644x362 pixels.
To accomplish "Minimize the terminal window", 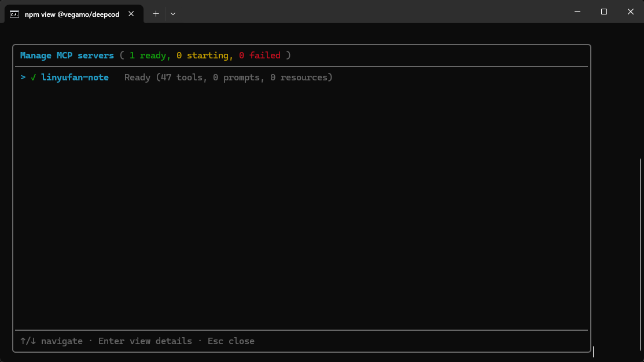I will (577, 12).
